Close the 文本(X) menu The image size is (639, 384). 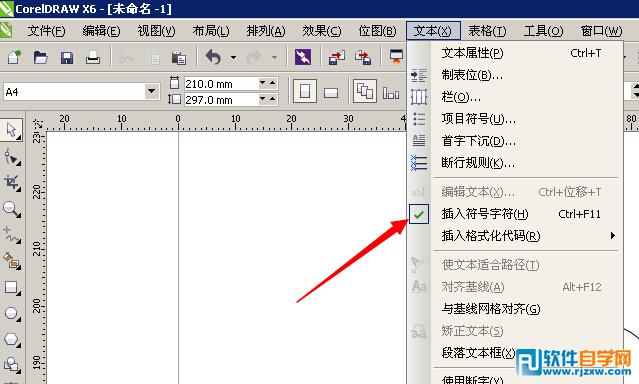433,31
